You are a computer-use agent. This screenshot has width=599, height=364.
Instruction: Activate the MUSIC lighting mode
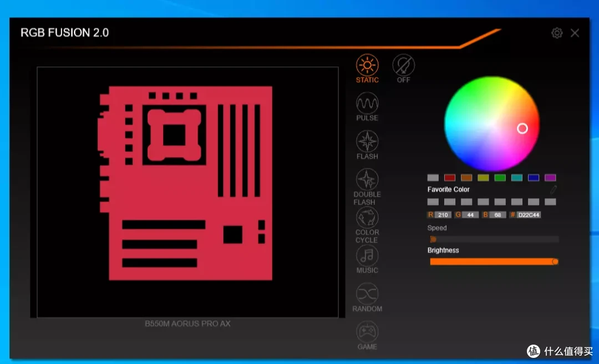(x=367, y=259)
